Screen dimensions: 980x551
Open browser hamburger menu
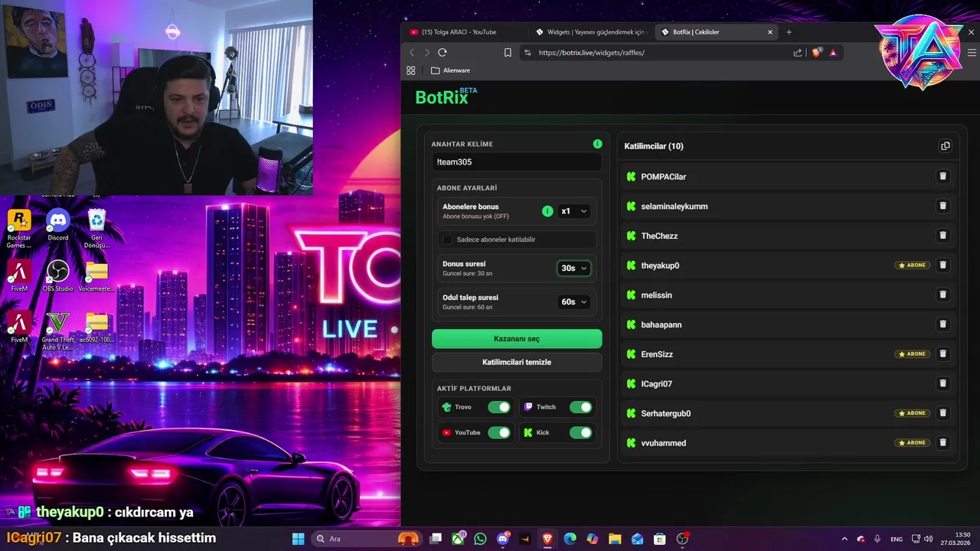pos(972,53)
